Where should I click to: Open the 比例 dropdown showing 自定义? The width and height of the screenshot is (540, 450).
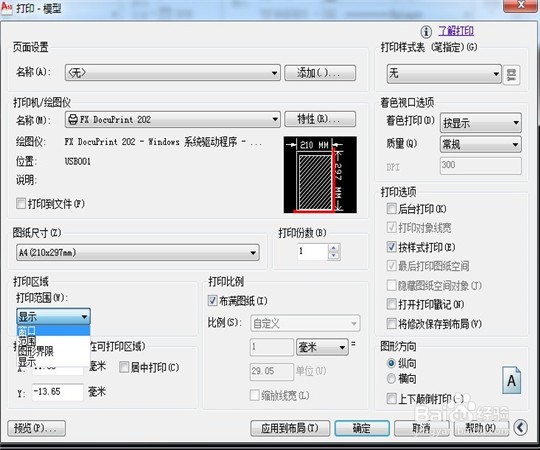305,323
